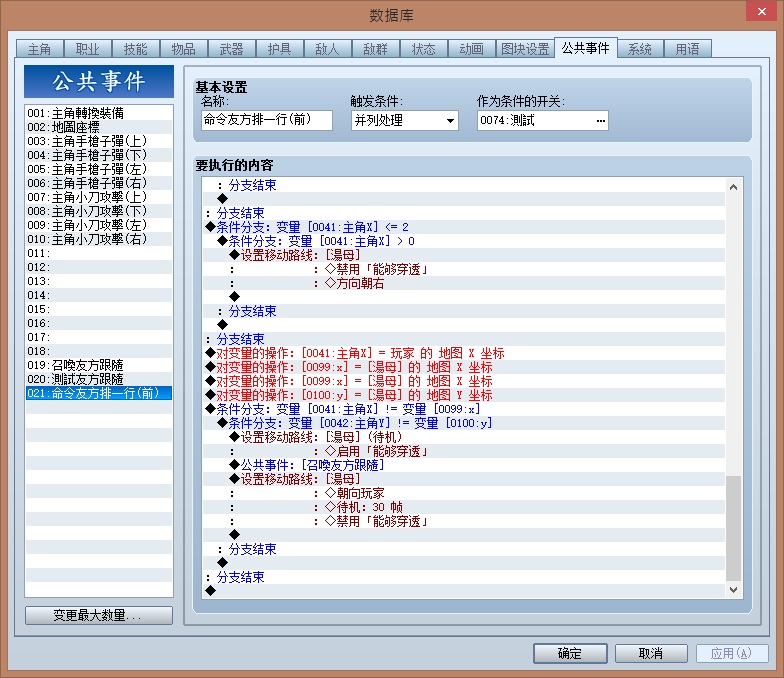Viewport: 784px width, 678px height.
Task: Open the 图块设置 tab
Action: pyautogui.click(x=525, y=49)
